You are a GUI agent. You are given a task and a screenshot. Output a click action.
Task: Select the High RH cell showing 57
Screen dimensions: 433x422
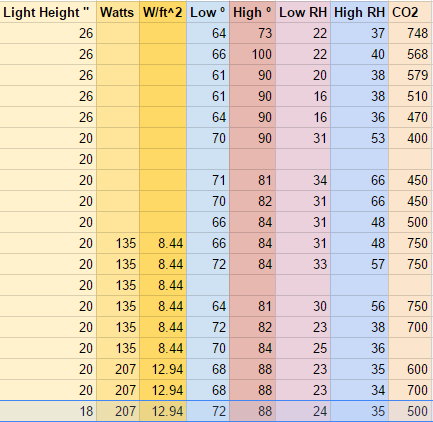359,264
